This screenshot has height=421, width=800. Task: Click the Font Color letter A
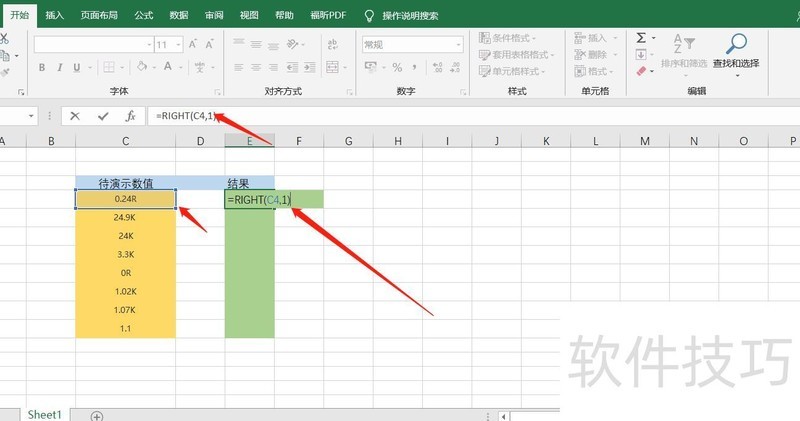[167, 66]
